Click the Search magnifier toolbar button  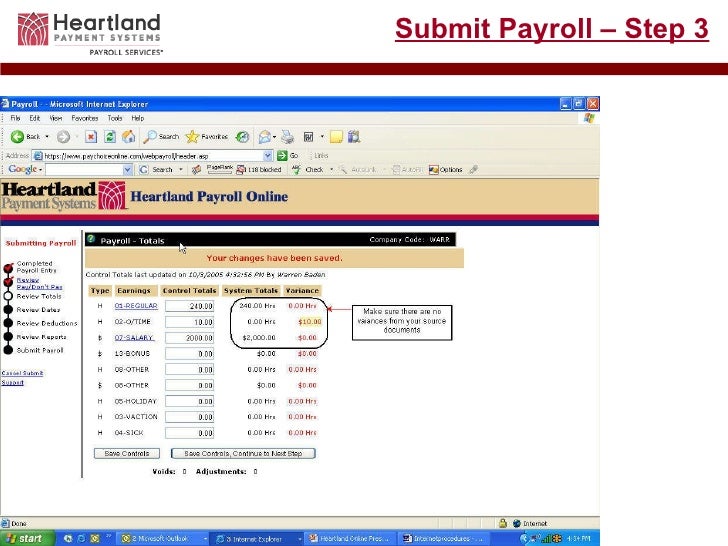click(161, 136)
